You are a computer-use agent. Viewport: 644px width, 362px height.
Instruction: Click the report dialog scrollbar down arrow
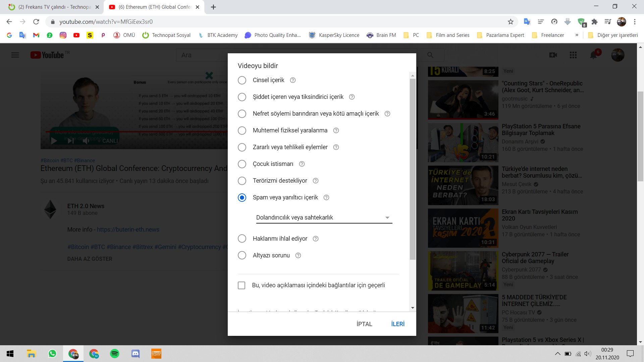413,308
